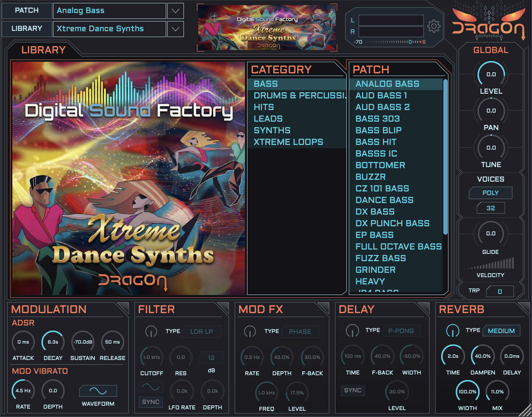Open the LIBRARY tab
The image size is (532, 417).
click(x=43, y=50)
